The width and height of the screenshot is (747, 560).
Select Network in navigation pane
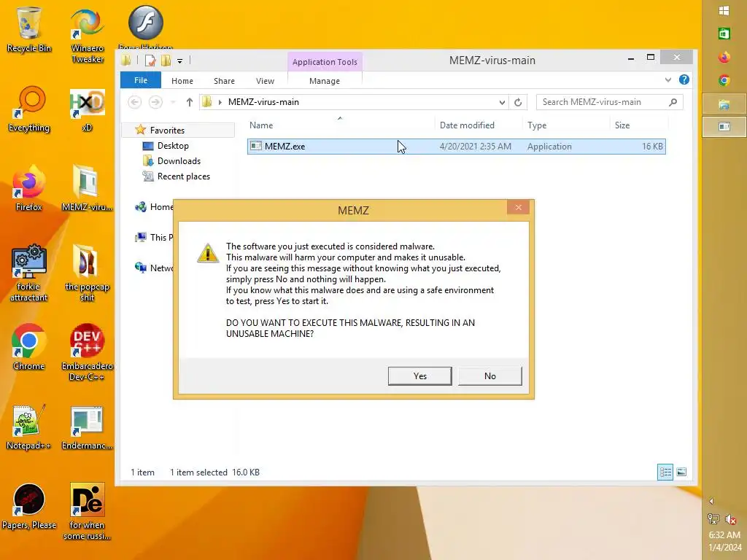pos(154,268)
